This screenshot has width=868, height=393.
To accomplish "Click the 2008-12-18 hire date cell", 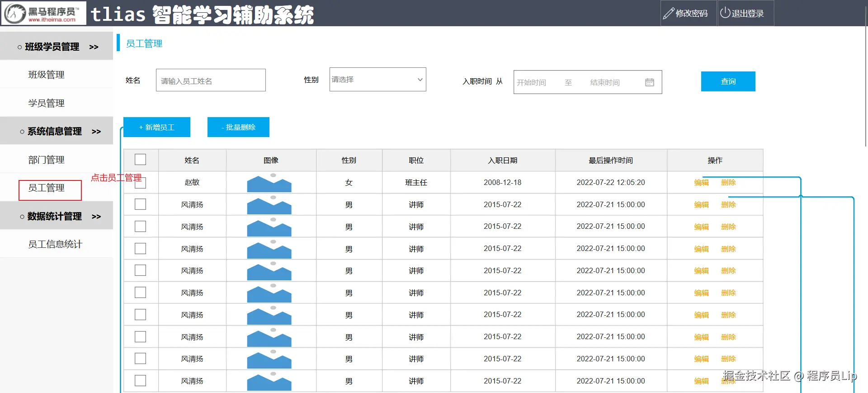I will click(503, 183).
